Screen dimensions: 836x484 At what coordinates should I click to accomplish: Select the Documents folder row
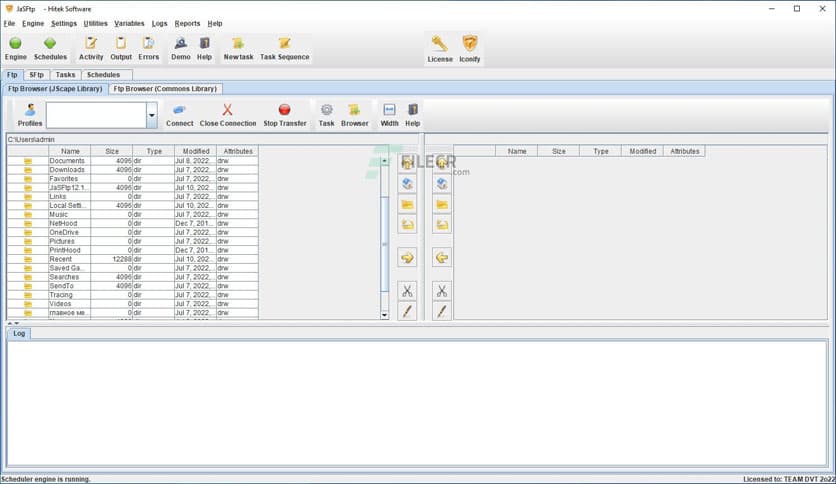tap(67, 161)
